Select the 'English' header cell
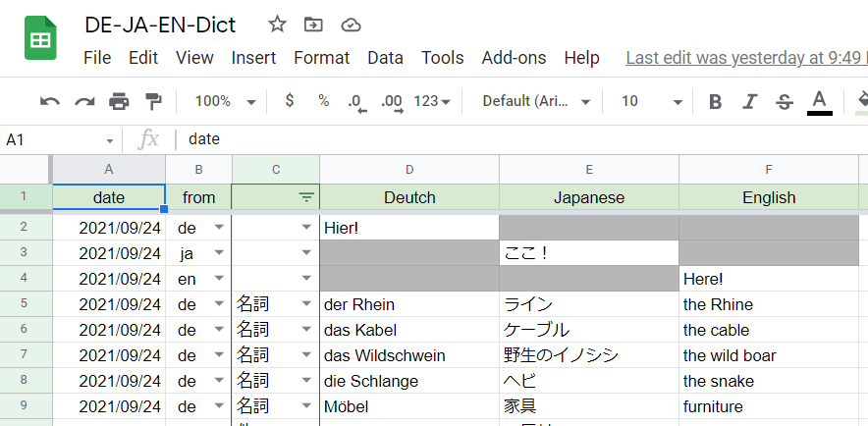This screenshot has width=868, height=426. click(769, 197)
